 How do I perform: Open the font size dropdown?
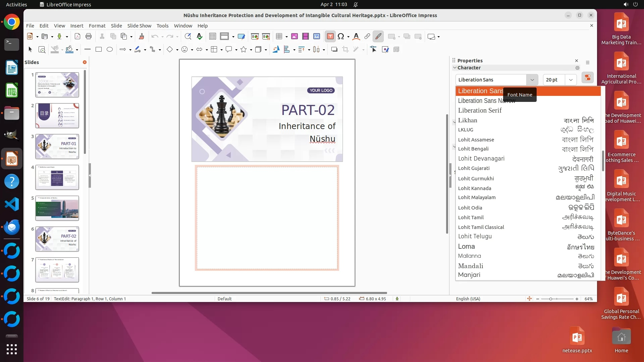(571, 80)
